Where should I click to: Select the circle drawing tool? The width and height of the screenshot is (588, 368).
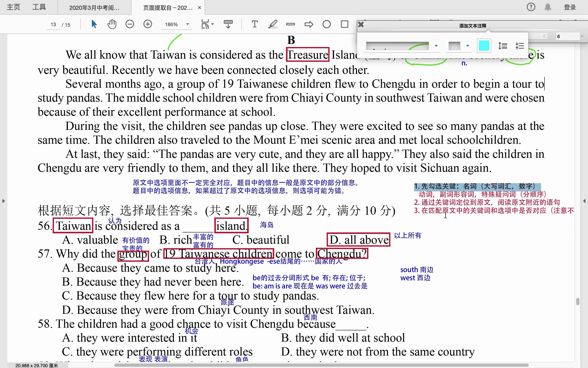click(326, 24)
